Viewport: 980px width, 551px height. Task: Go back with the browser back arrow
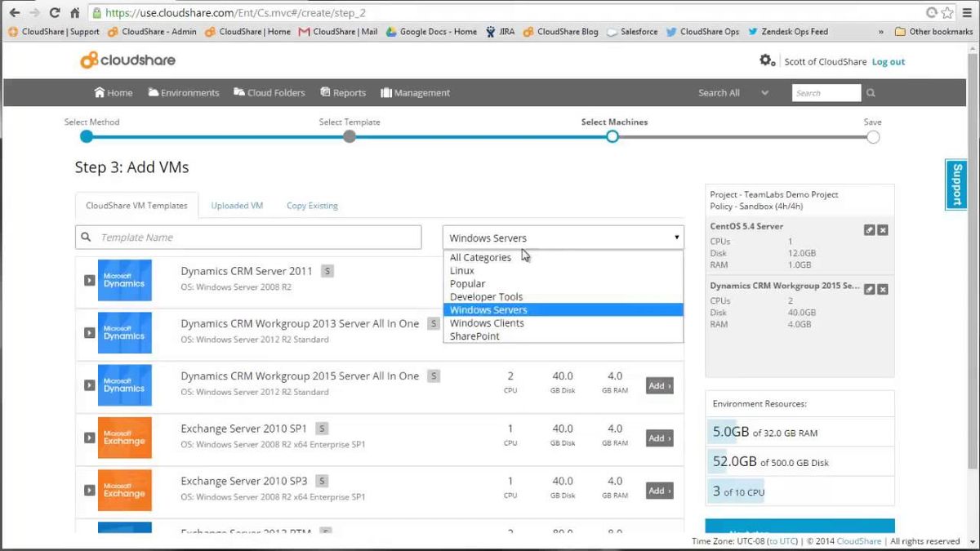[15, 13]
